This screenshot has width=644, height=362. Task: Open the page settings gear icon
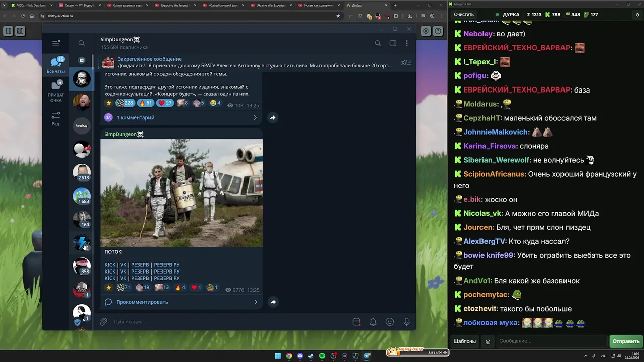pos(426,31)
